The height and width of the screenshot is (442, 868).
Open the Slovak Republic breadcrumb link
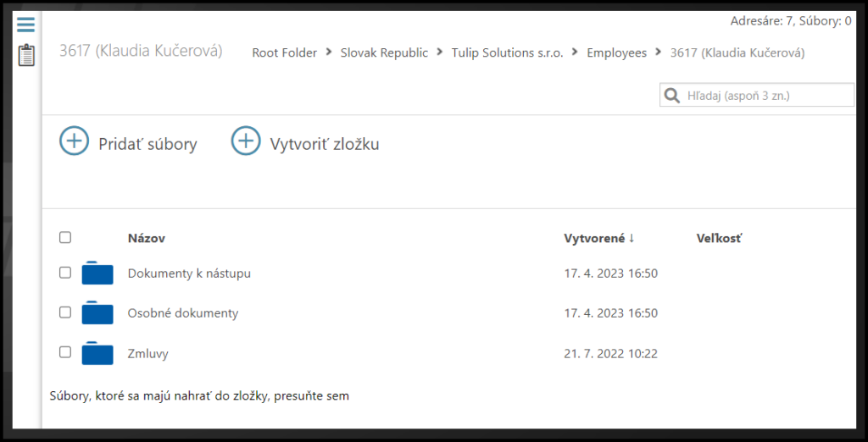384,52
